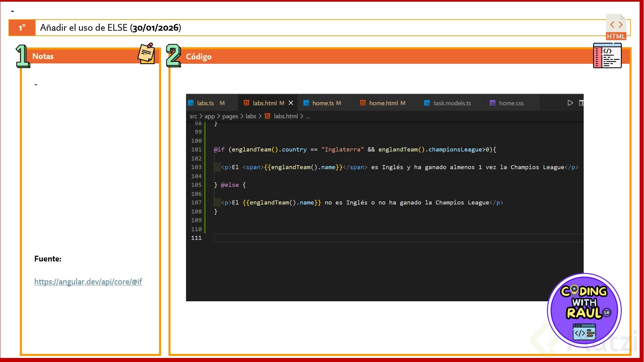Click the sticky note icon beside Notas
644x362 pixels.
147,53
